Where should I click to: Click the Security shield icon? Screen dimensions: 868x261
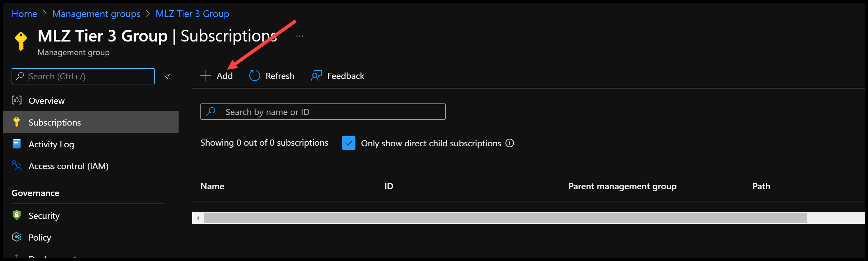(16, 215)
